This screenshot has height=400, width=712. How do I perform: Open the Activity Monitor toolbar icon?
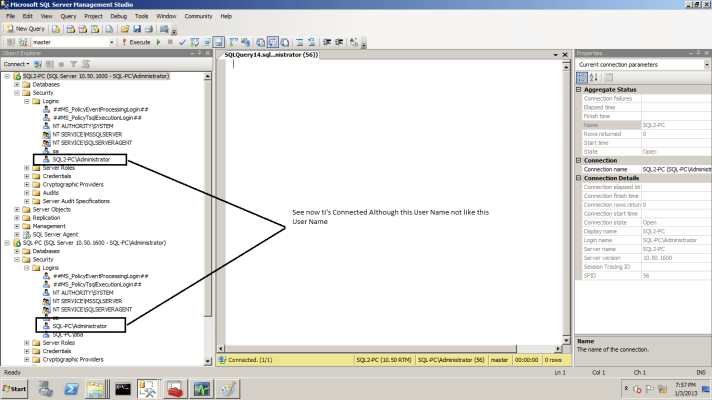(x=164, y=29)
